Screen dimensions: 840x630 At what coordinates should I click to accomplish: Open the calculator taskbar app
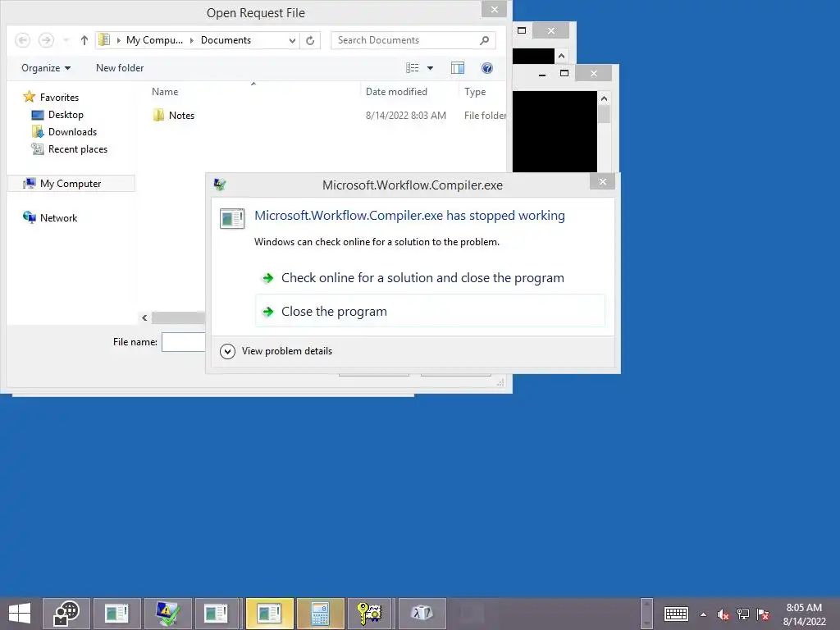click(321, 613)
